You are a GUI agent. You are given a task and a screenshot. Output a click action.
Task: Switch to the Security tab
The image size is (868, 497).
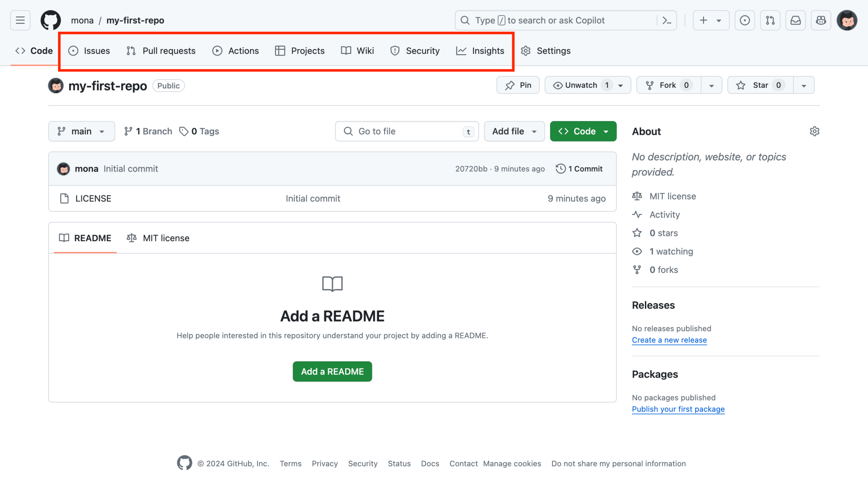point(415,50)
